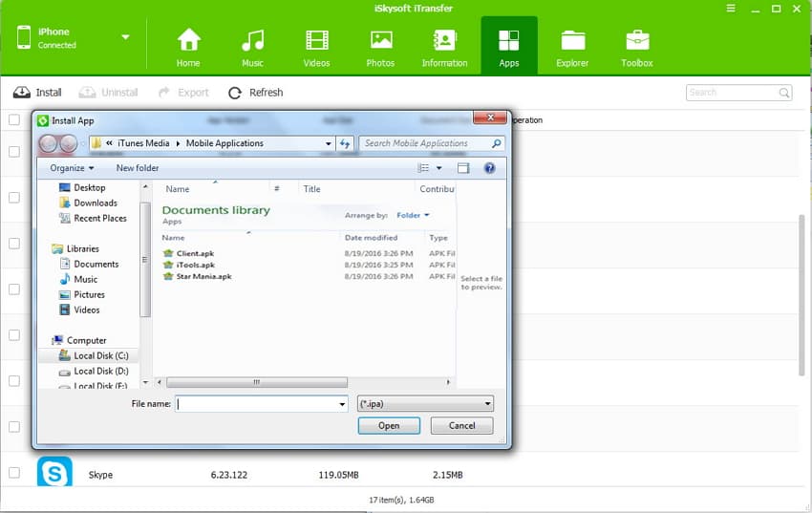
Task: Click the Cancel button
Action: [x=462, y=425]
